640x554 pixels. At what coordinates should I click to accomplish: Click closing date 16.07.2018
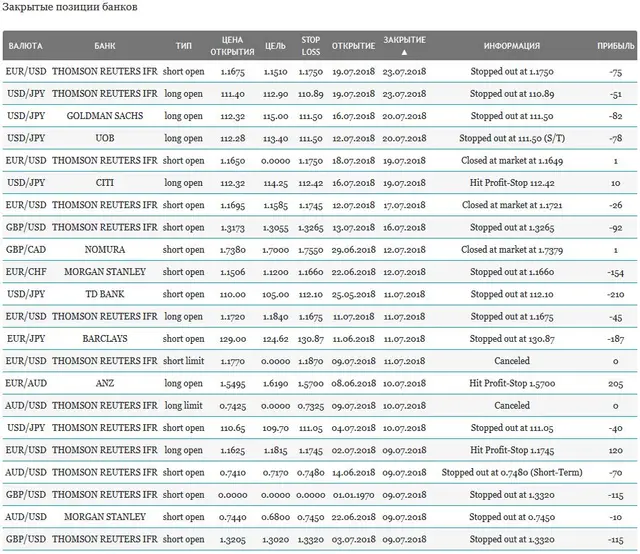(404, 227)
